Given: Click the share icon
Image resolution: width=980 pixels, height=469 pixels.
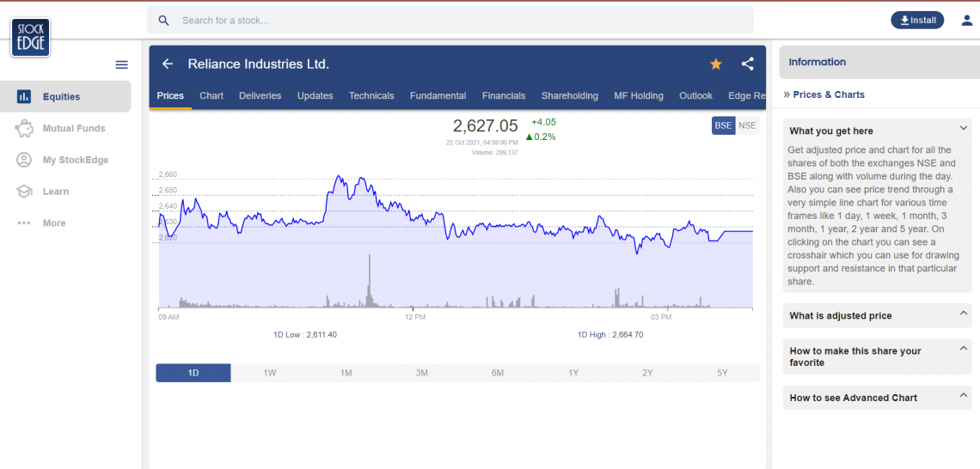Looking at the screenshot, I should (748, 64).
